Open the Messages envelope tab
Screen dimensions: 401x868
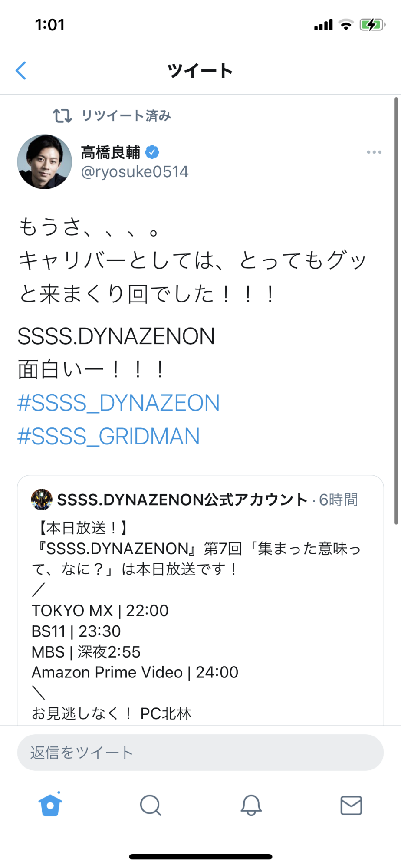(351, 806)
